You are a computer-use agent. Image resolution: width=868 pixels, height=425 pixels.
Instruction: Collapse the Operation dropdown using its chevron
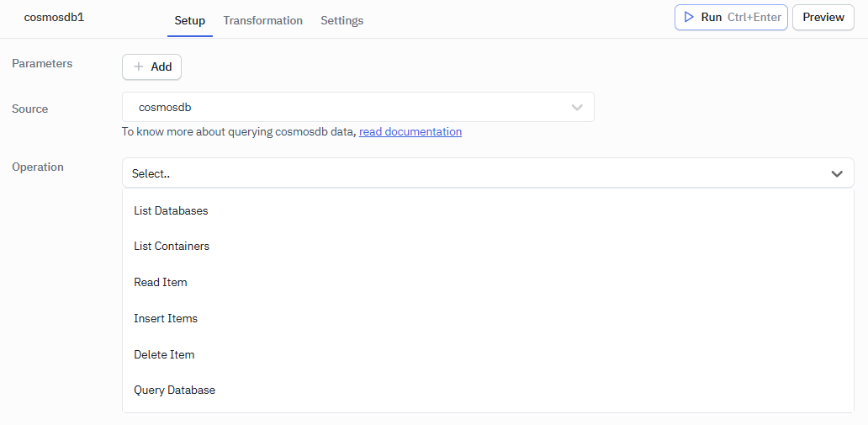837,173
